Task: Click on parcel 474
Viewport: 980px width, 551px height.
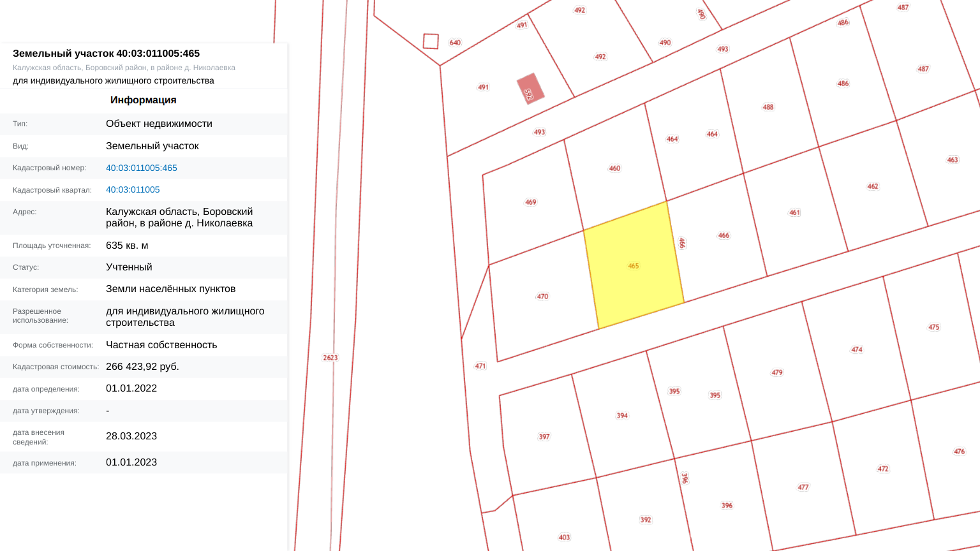Action: coord(857,349)
